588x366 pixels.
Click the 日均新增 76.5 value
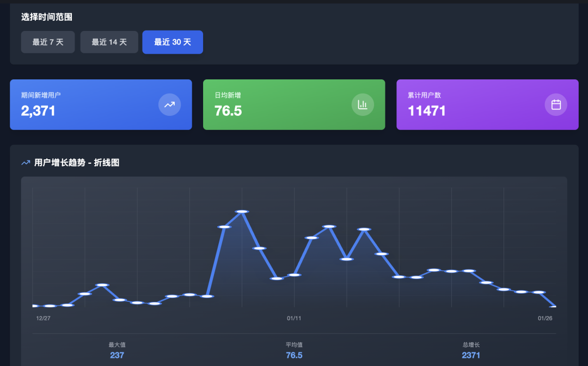tap(228, 111)
